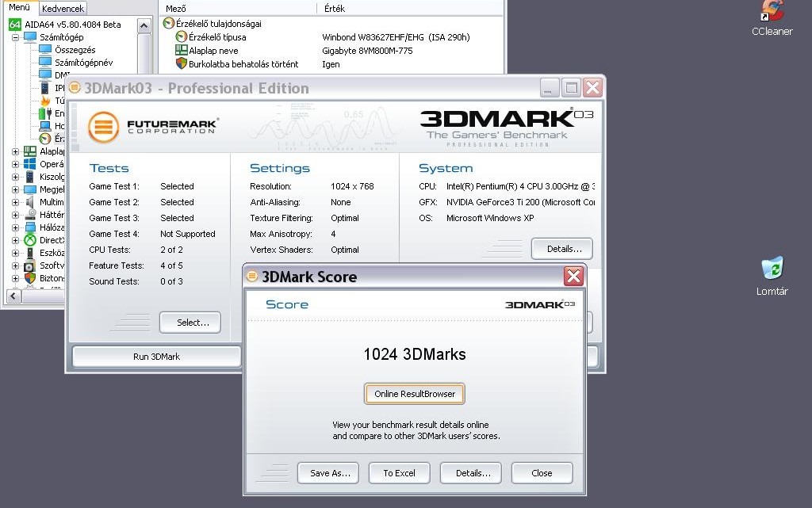Expand the Szoftver tree node
This screenshot has width=812, height=508.
15,265
